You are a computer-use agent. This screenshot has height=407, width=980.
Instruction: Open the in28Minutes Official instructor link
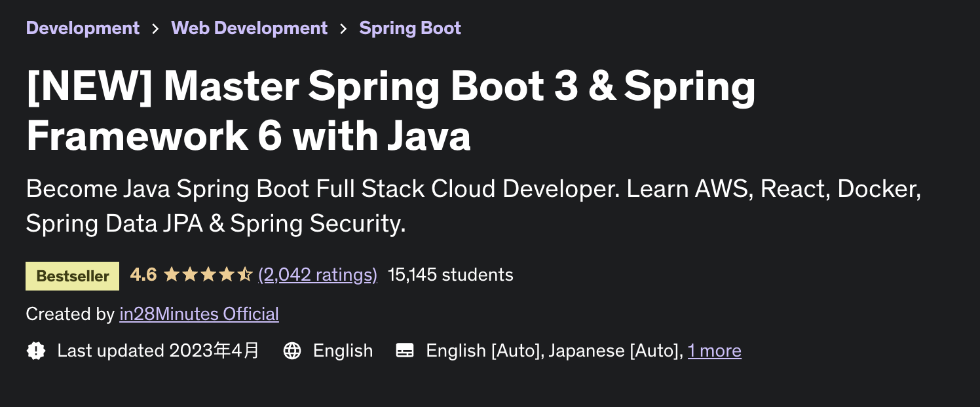[199, 314]
